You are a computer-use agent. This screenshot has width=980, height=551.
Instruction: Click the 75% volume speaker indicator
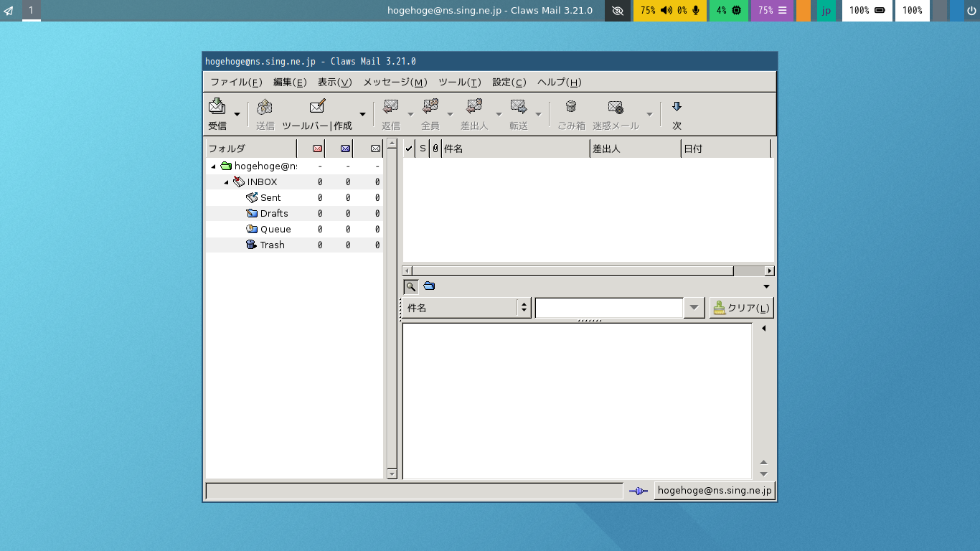point(656,11)
